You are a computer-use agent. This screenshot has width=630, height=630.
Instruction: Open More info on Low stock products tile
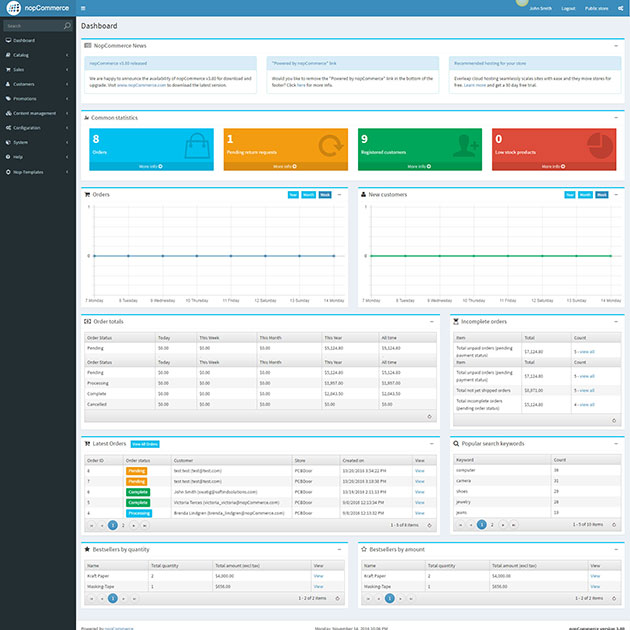click(553, 166)
